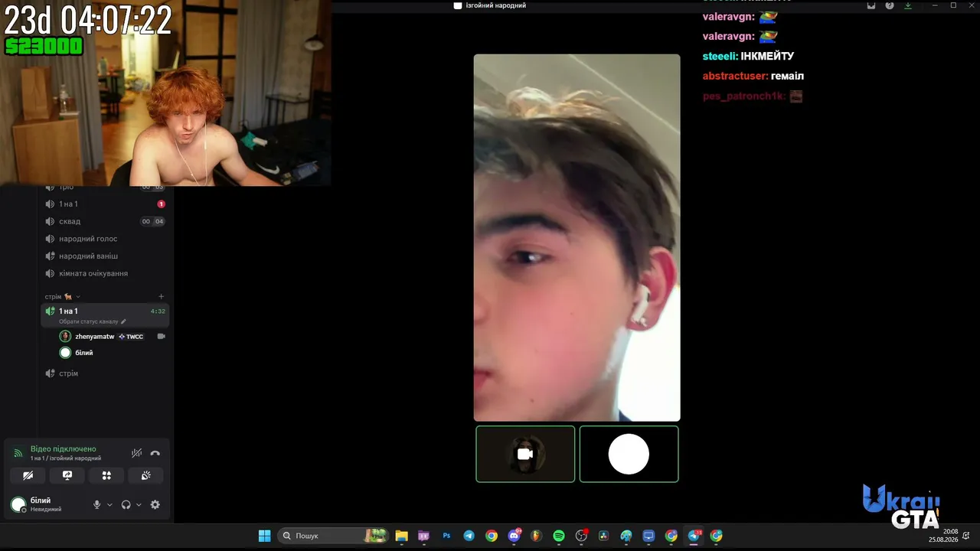Open Twitch app in taskbar
Image resolution: width=980 pixels, height=551 pixels.
[x=424, y=536]
